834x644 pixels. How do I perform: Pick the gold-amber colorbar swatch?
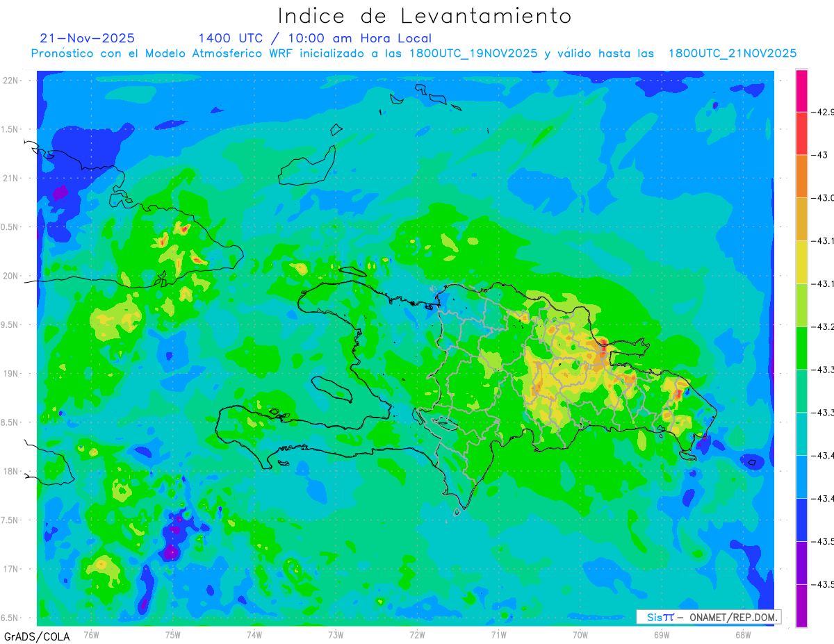pyautogui.click(x=801, y=220)
